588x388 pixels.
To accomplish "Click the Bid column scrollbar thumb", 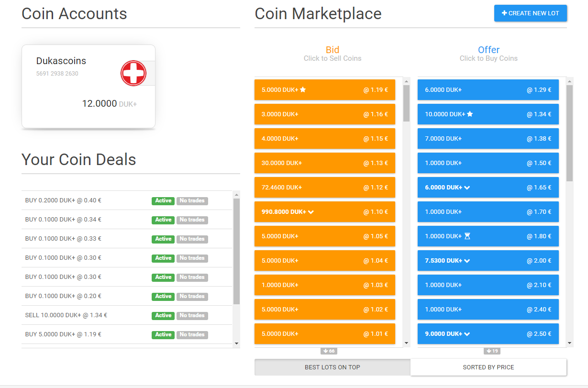I will point(407,103).
